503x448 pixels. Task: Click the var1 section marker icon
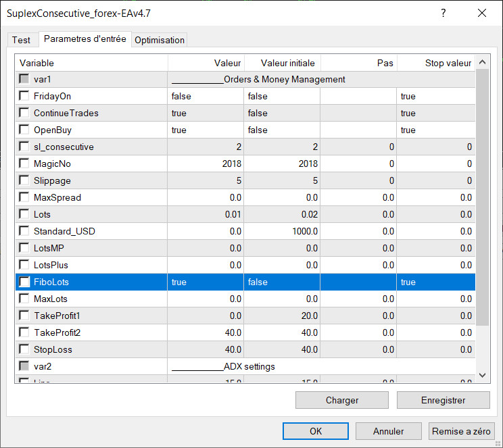coord(24,80)
